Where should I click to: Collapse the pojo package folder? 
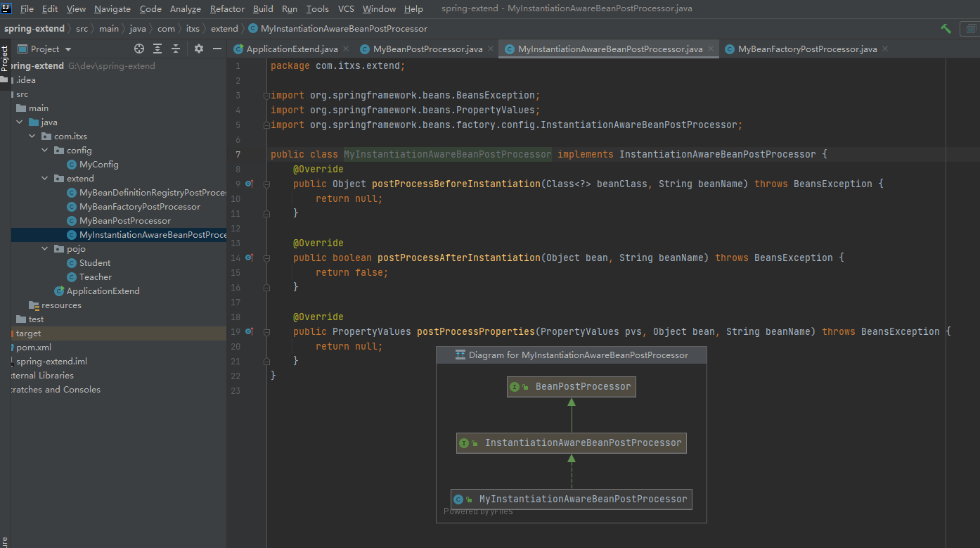pos(44,249)
